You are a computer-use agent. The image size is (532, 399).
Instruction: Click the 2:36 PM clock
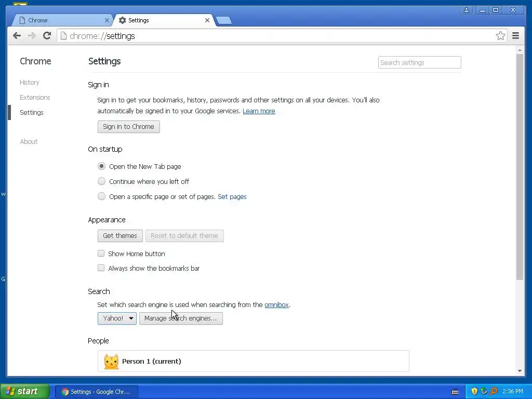click(512, 391)
